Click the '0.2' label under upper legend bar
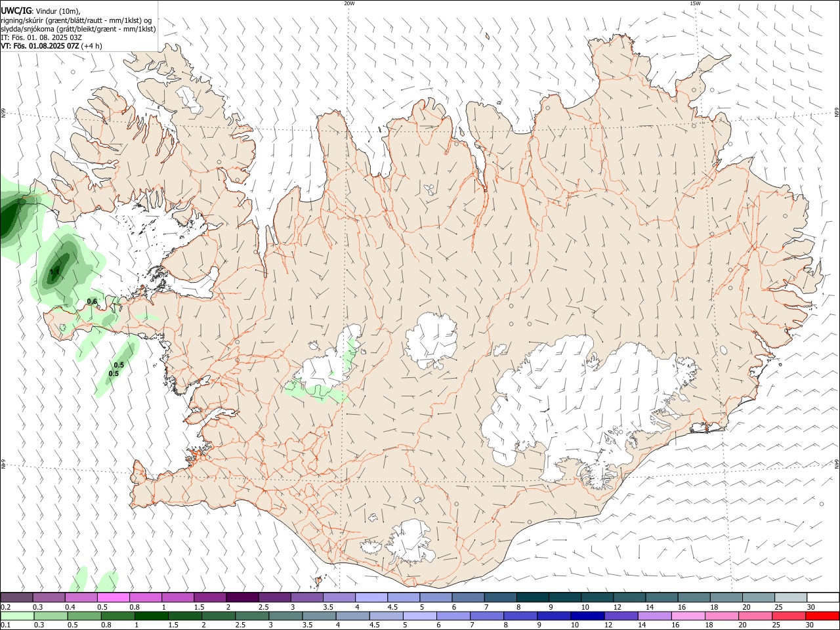Screen dimensions: 840x630 (5, 607)
